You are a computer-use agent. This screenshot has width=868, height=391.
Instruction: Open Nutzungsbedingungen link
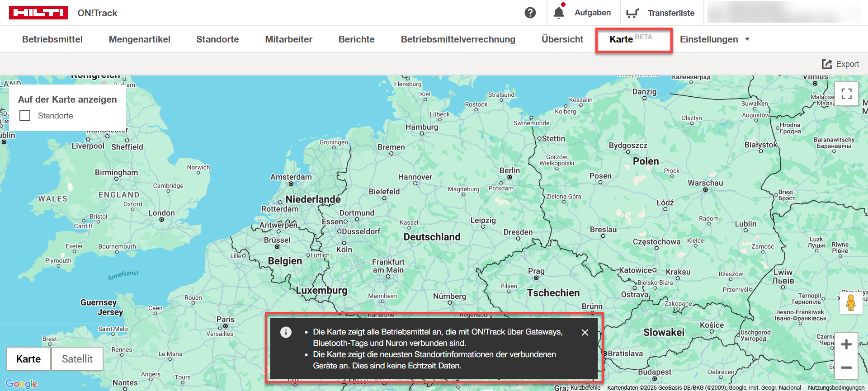[836, 387]
